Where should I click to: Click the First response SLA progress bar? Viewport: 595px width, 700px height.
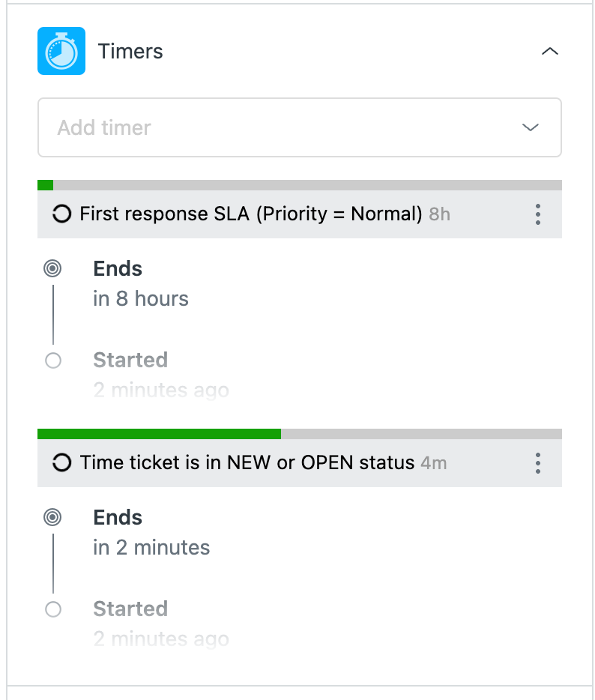pos(300,185)
